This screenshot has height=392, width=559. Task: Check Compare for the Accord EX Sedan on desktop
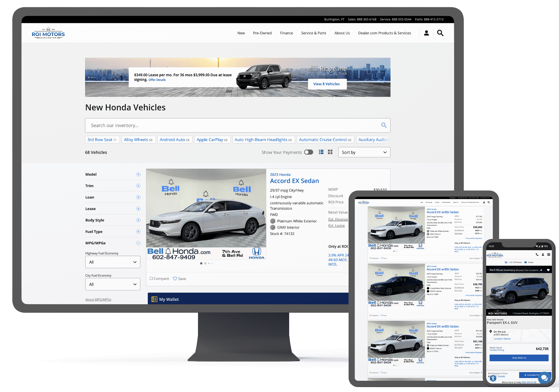151,278
